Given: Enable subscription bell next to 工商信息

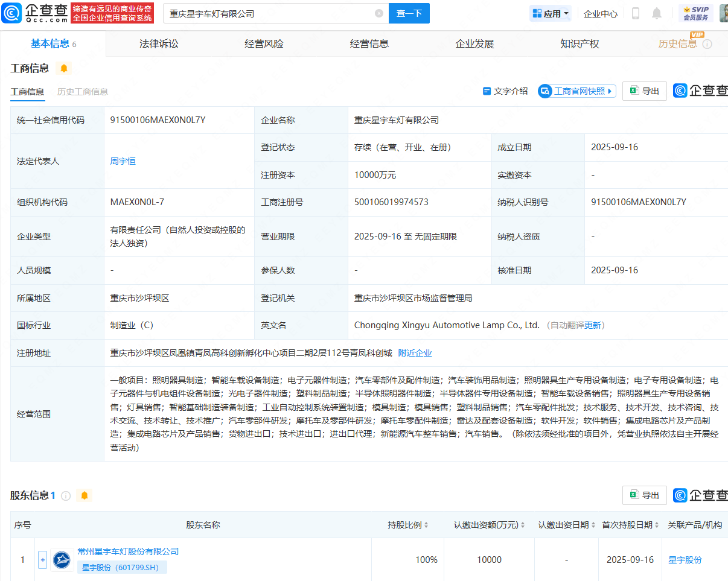Looking at the screenshot, I should coord(63,68).
